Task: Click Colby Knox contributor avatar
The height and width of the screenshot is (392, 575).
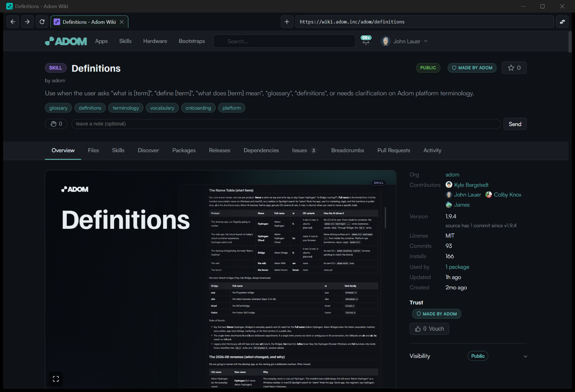Action: tap(489, 195)
